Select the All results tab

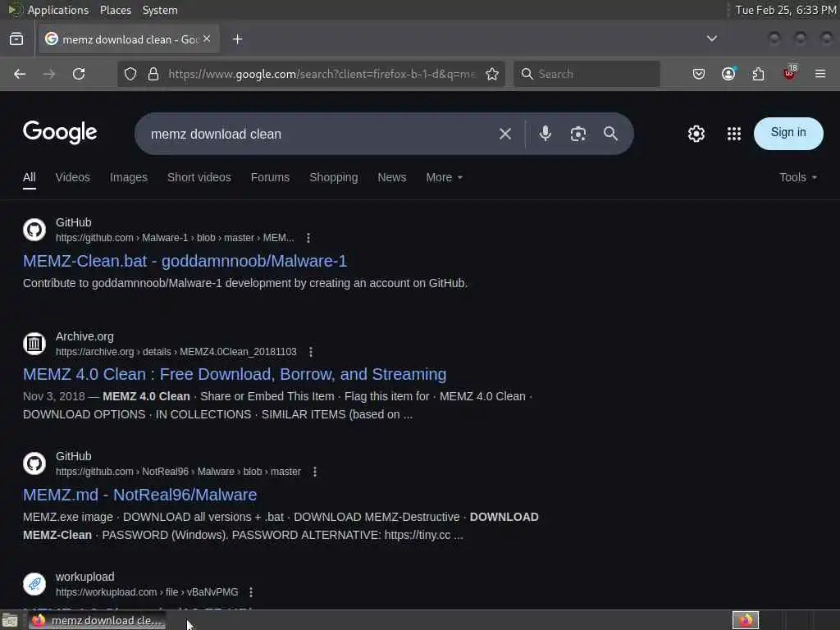tap(30, 177)
